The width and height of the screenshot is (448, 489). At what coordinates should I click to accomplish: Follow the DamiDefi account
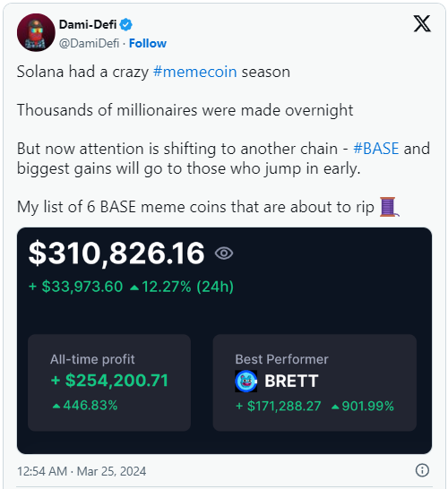click(148, 43)
